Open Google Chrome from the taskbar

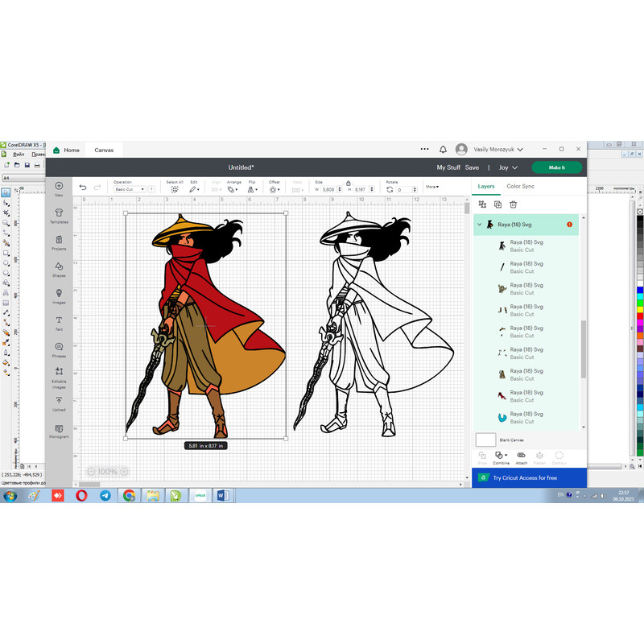(x=129, y=496)
